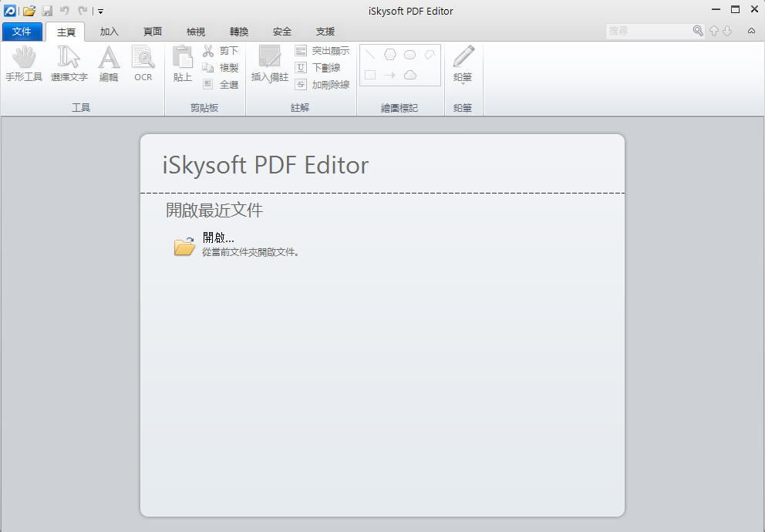Viewport: 765px width, 532px height.
Task: Click the 剪貼板 group label
Action: point(204,108)
